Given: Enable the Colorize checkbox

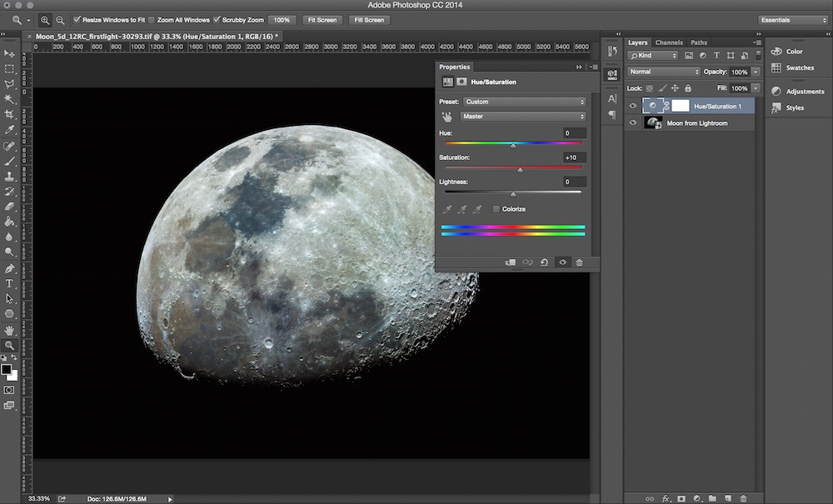Looking at the screenshot, I should [496, 209].
